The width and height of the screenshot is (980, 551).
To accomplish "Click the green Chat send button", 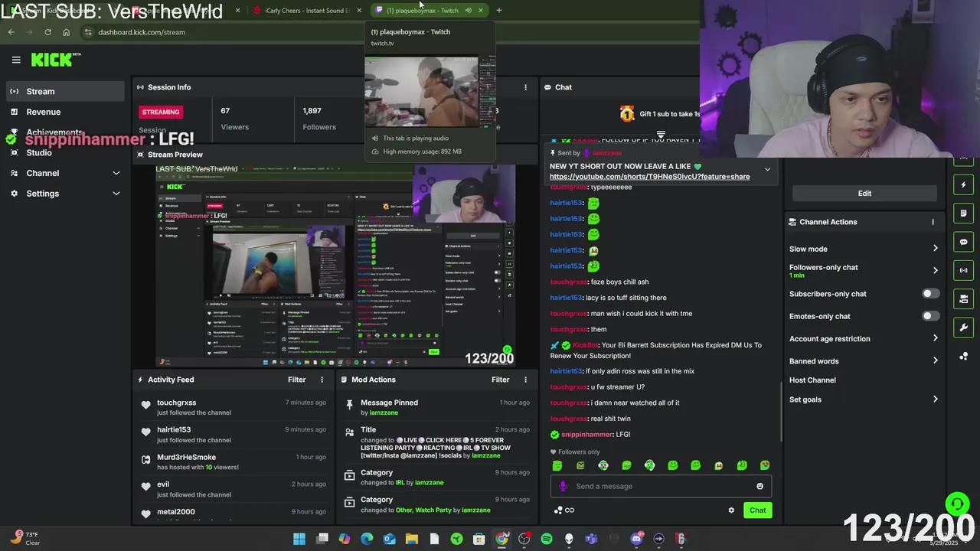I will 757,510.
